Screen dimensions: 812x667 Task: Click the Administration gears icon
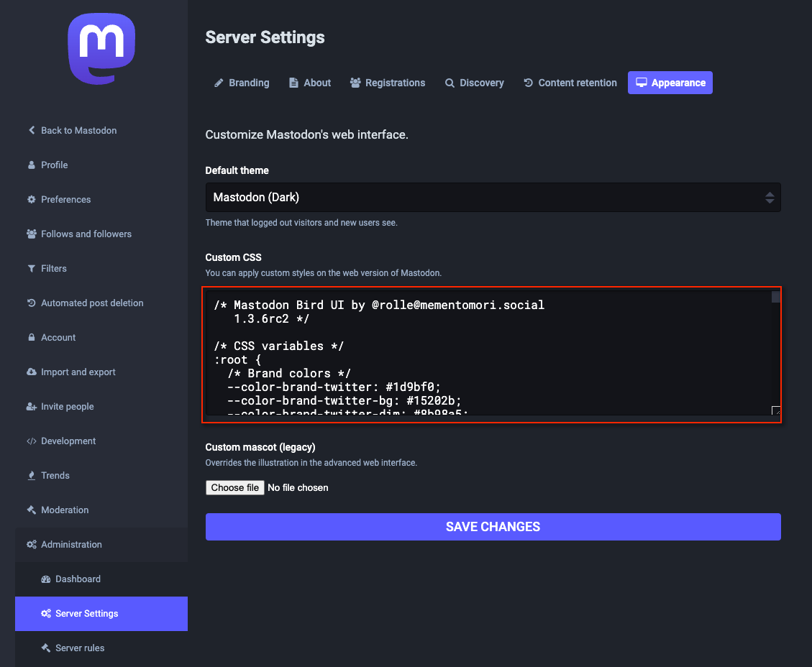[x=32, y=544]
